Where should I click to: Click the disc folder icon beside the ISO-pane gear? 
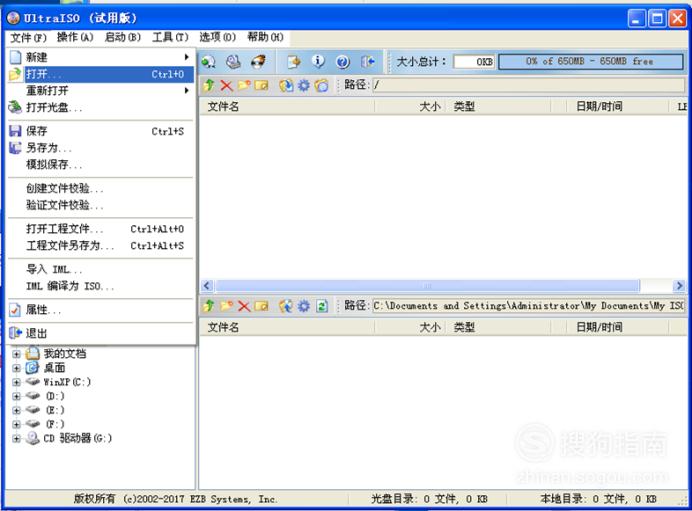pos(322,85)
